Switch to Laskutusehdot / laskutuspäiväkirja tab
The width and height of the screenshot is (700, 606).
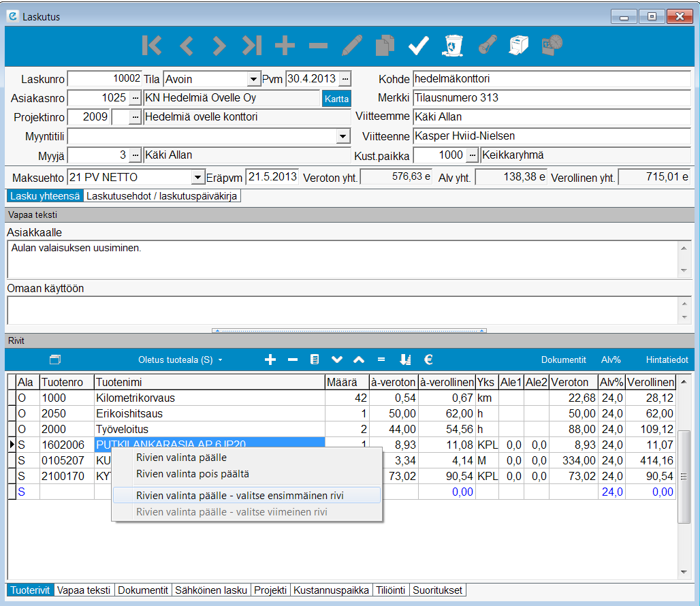pyautogui.click(x=161, y=196)
